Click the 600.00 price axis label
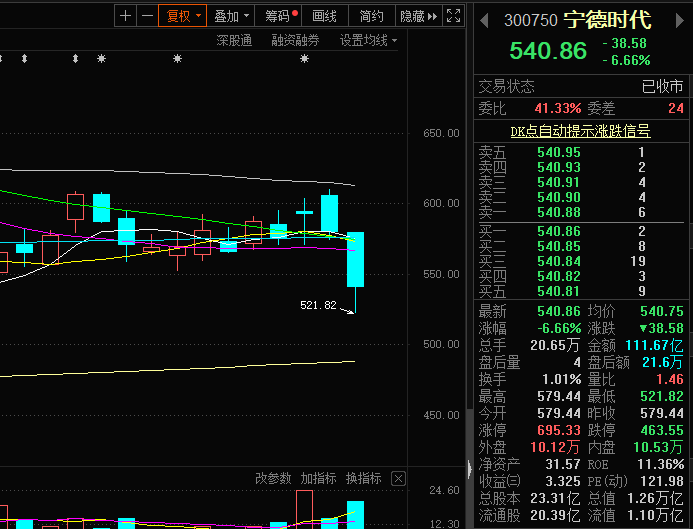 click(441, 203)
